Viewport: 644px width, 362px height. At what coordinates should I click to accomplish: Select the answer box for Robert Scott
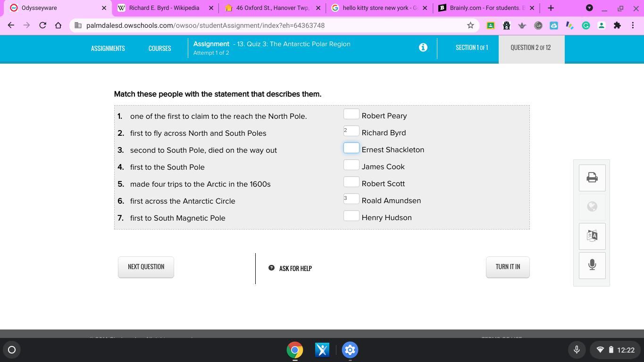click(x=351, y=182)
